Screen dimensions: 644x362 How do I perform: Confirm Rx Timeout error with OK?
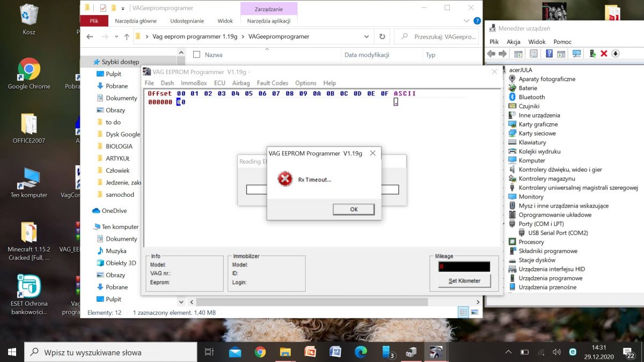pyautogui.click(x=354, y=209)
